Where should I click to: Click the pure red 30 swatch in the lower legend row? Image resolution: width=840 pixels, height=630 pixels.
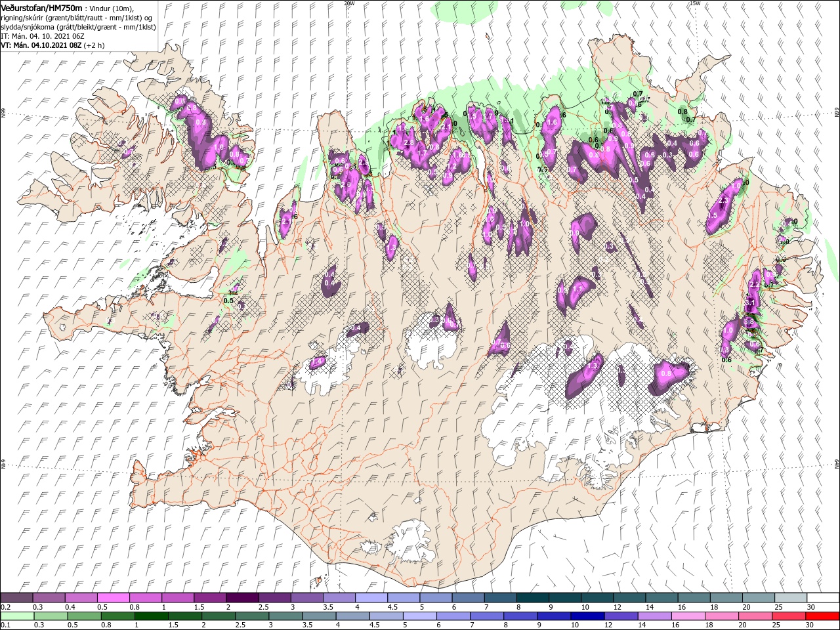point(822,616)
